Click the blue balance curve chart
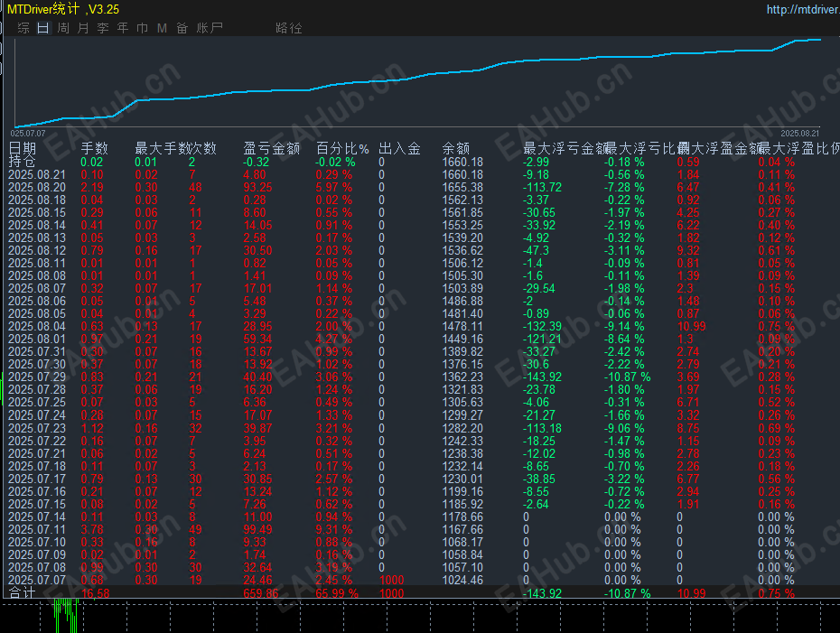 pyautogui.click(x=420, y=77)
